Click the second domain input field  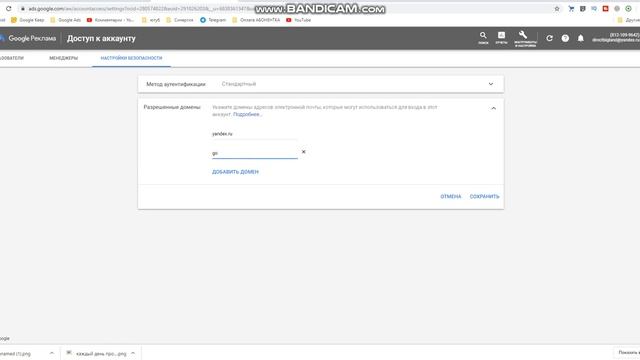pos(255,153)
